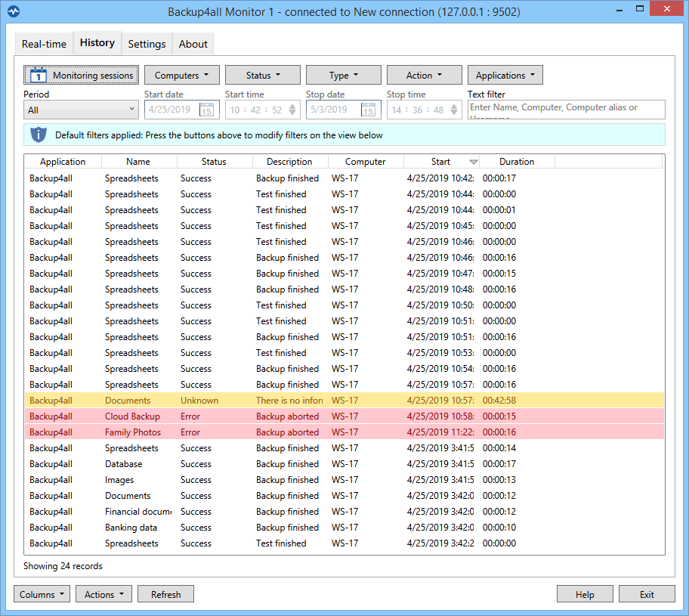Select the Images backup row

tap(344, 480)
